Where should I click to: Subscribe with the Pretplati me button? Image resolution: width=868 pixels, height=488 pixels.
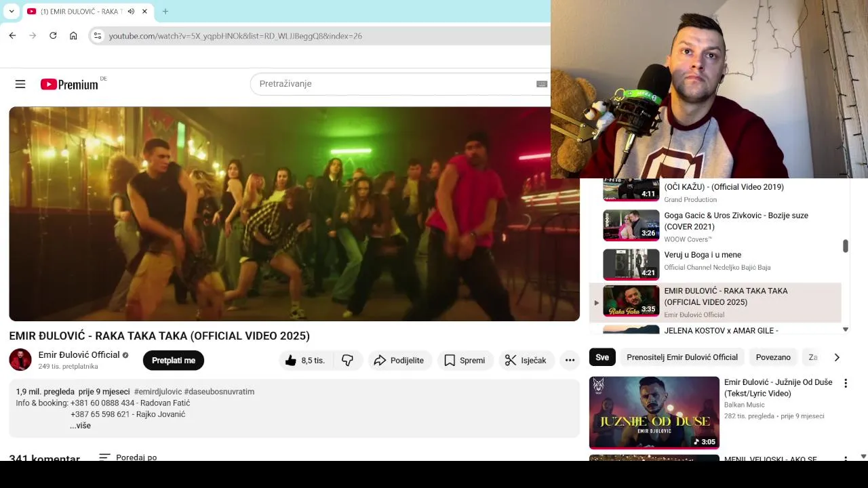[x=174, y=361]
